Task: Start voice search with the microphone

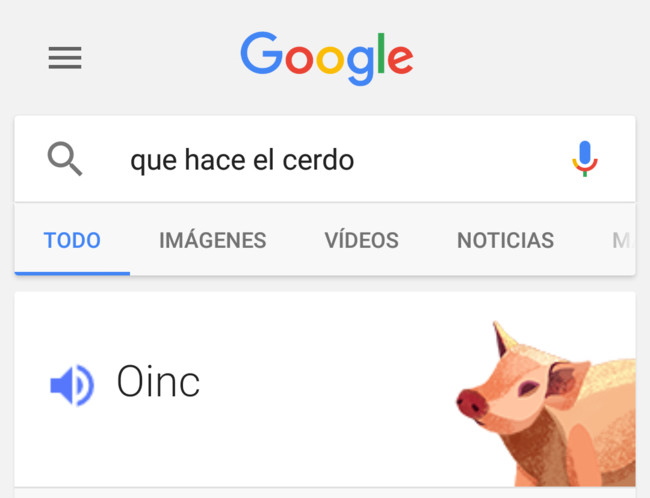Action: [x=585, y=159]
